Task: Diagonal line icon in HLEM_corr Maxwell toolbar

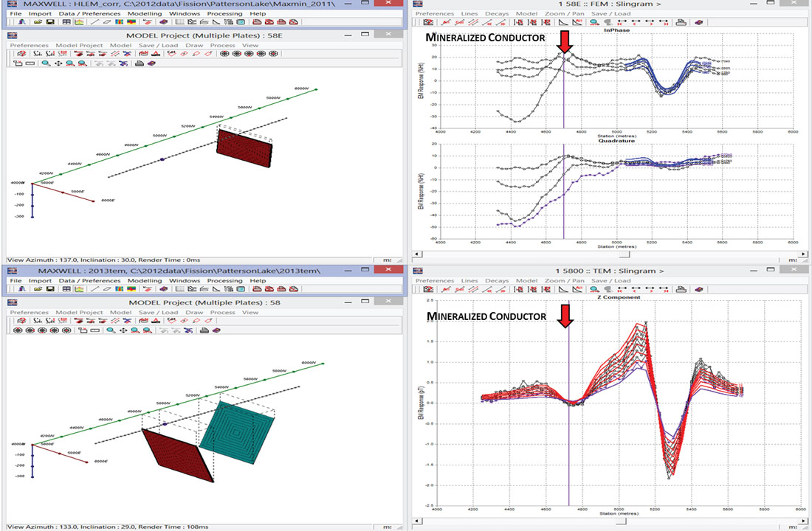Action: (x=94, y=22)
